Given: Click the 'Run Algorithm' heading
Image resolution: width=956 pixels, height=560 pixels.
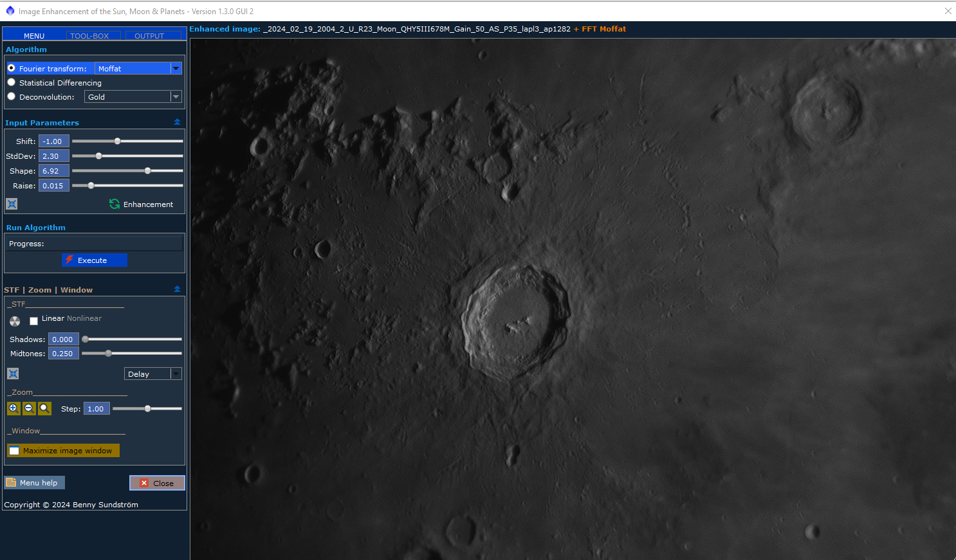Looking at the screenshot, I should pyautogui.click(x=36, y=228).
